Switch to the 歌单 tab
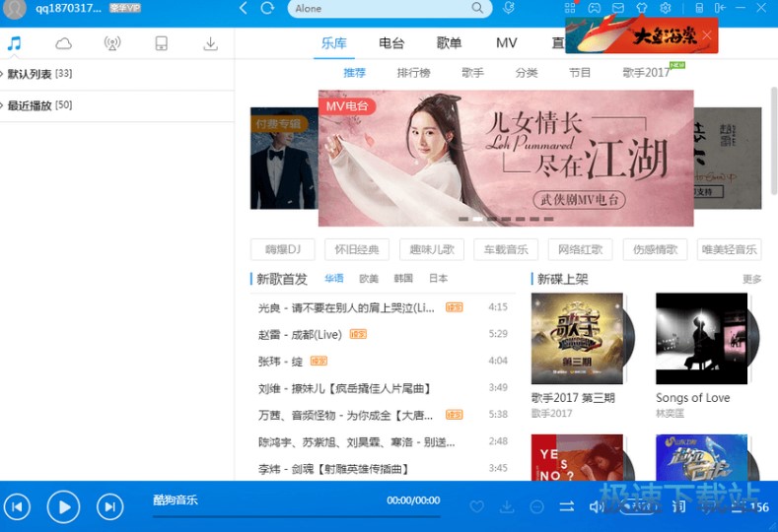 coord(449,43)
